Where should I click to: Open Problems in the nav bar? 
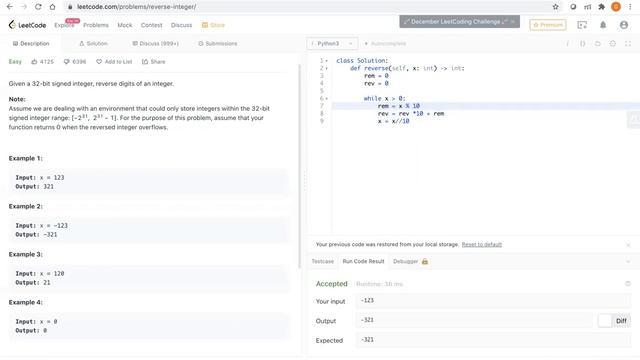click(x=96, y=25)
